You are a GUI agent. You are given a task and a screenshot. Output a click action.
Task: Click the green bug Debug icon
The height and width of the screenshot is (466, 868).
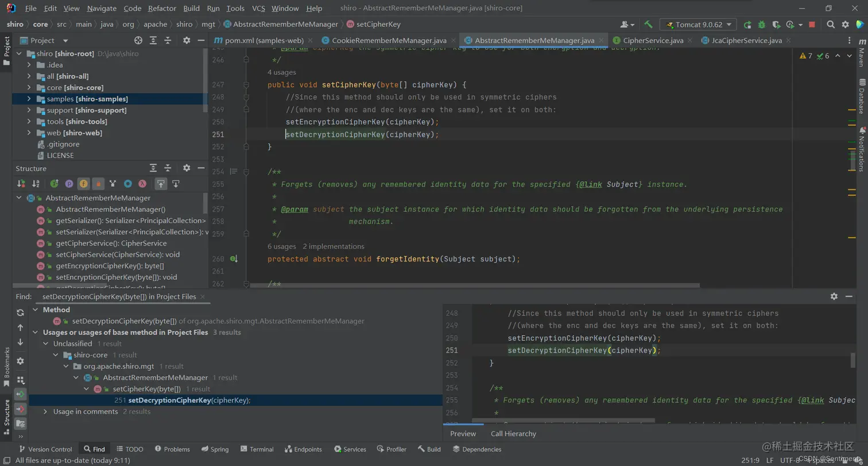pos(761,25)
